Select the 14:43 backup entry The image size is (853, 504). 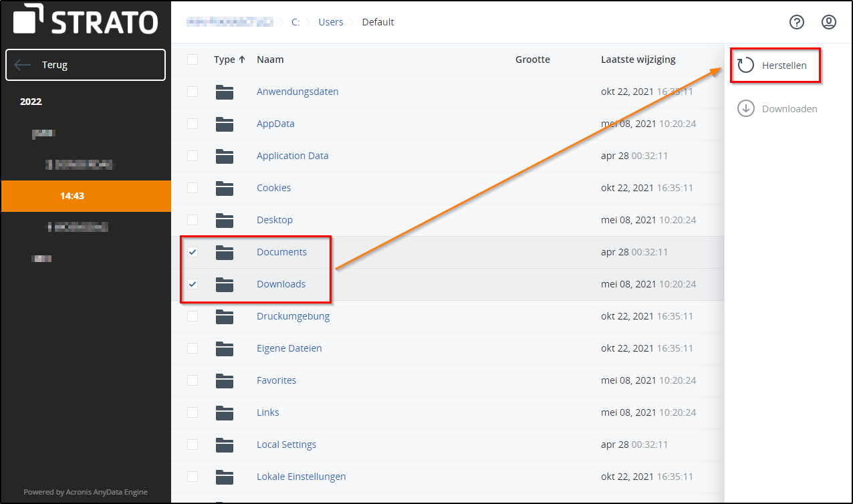click(72, 196)
